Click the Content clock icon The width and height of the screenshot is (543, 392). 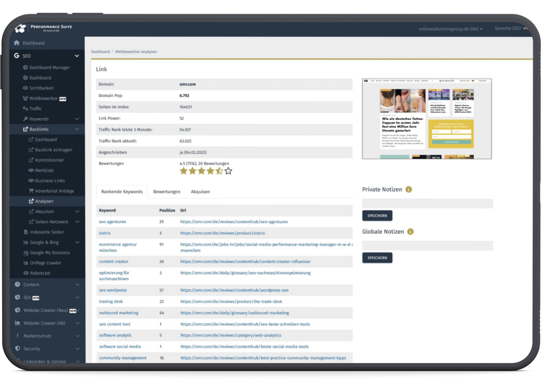click(x=17, y=285)
